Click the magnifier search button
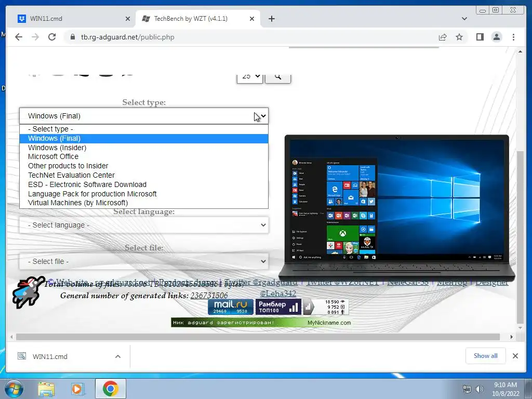The height and width of the screenshot is (399, 532). point(278,77)
